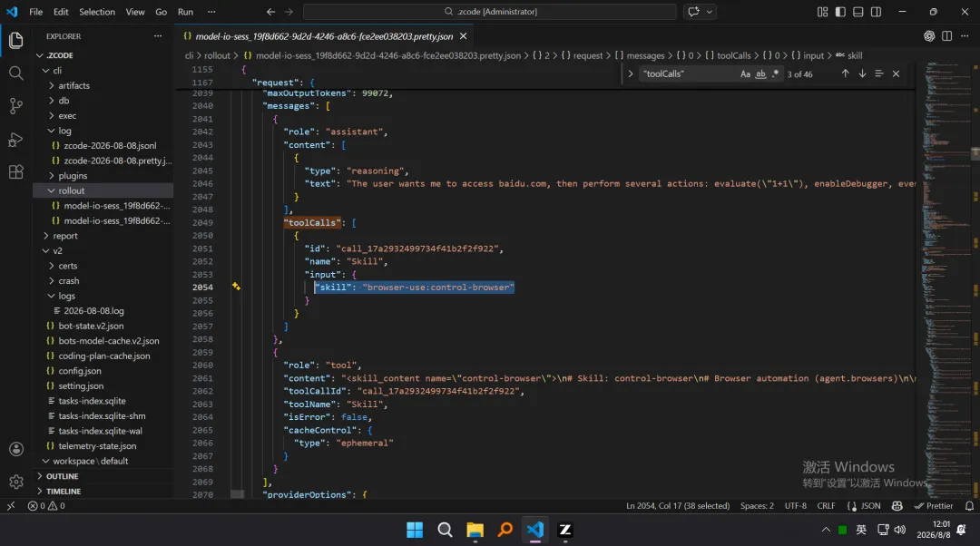This screenshot has height=546, width=980.
Task: Open File Explorer from taskbar
Action: pos(475,531)
